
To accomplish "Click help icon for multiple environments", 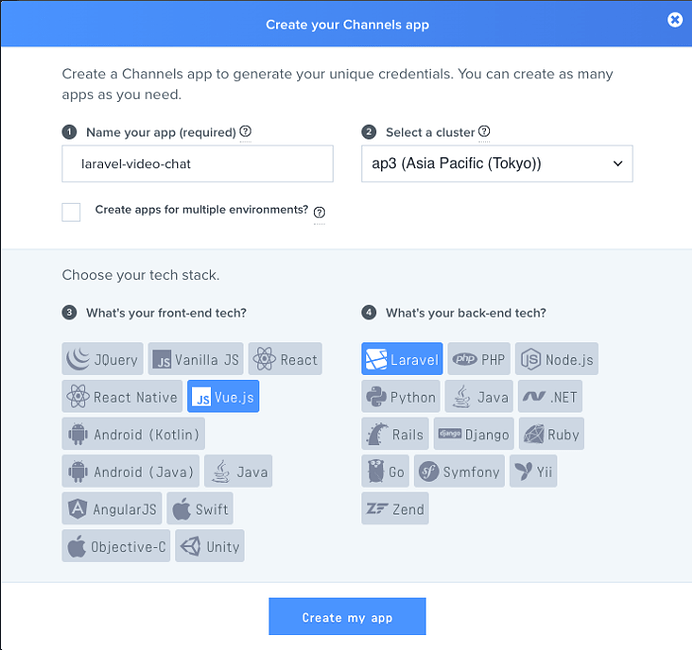I will tap(320, 213).
